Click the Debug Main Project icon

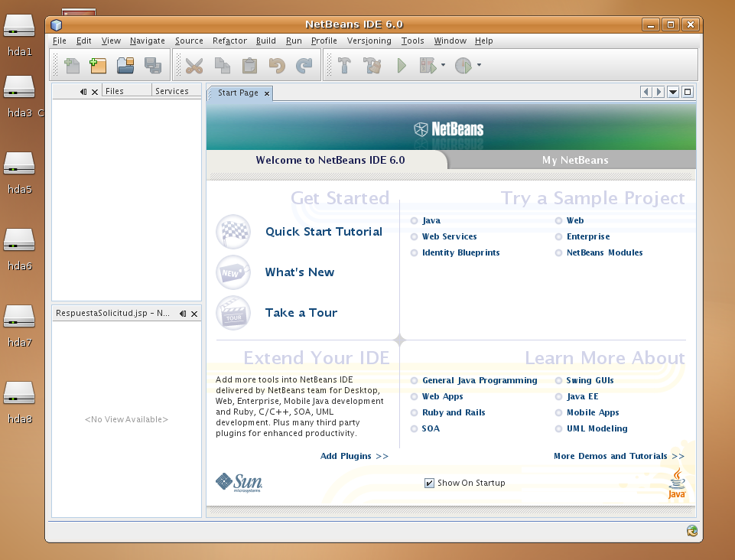pos(428,65)
